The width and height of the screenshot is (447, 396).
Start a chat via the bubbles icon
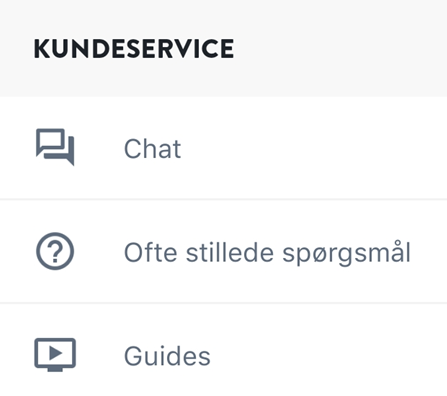tap(55, 147)
